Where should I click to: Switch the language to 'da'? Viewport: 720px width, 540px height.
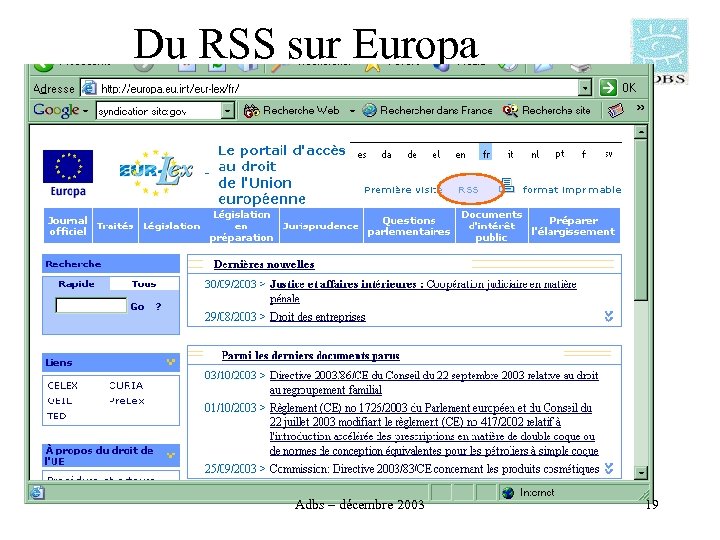(x=386, y=155)
